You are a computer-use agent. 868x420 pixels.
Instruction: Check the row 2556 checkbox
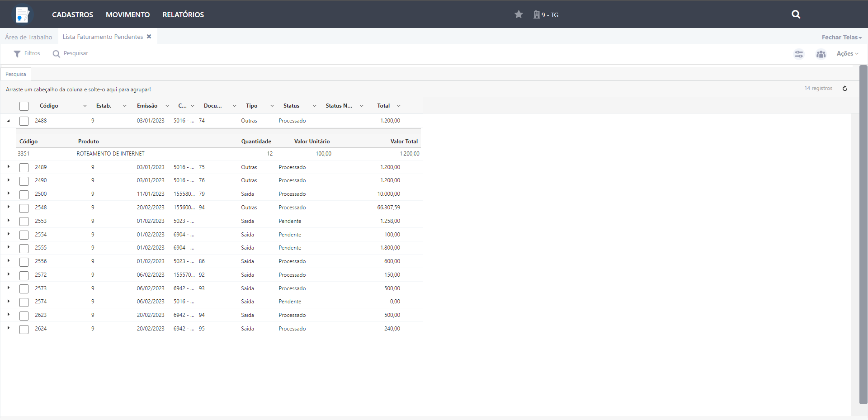coord(24,262)
